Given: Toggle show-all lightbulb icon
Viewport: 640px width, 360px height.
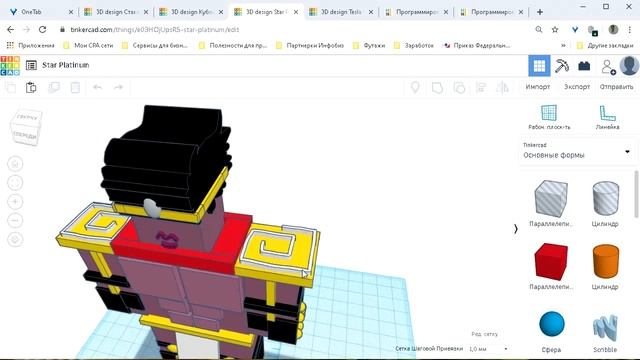Looking at the screenshot, I should (x=415, y=87).
